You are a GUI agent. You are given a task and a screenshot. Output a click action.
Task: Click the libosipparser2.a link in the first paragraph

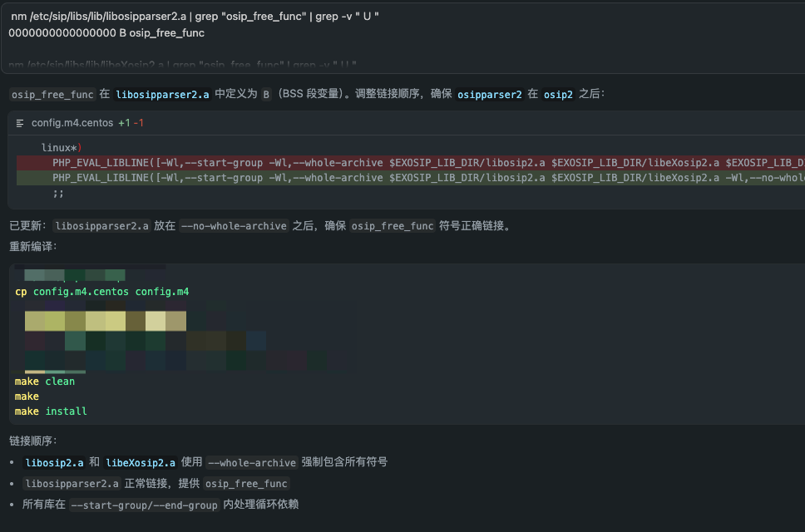[162, 95]
